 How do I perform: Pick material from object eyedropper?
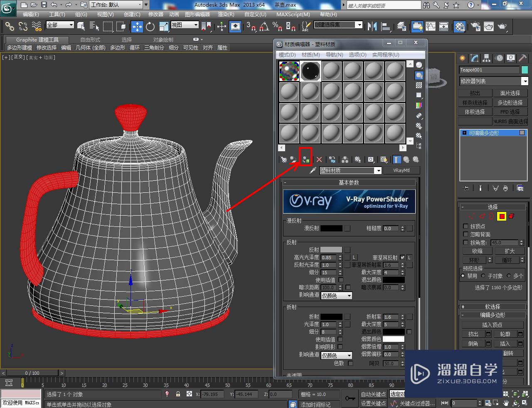pyautogui.click(x=313, y=170)
